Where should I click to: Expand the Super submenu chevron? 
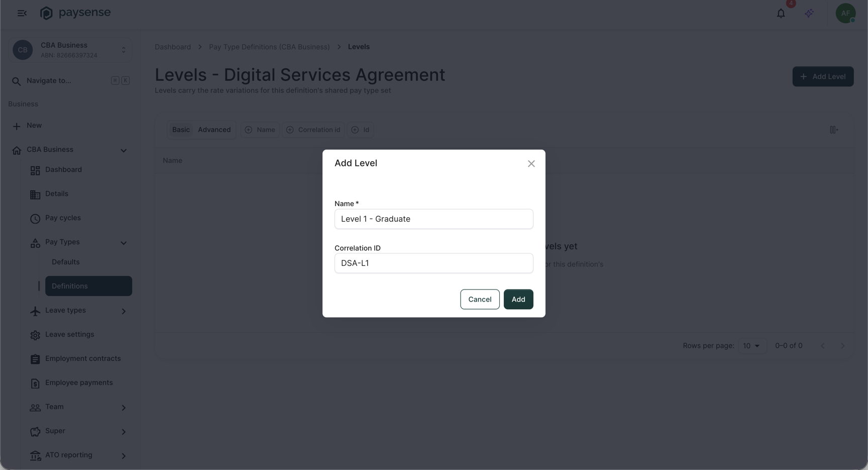tap(124, 432)
